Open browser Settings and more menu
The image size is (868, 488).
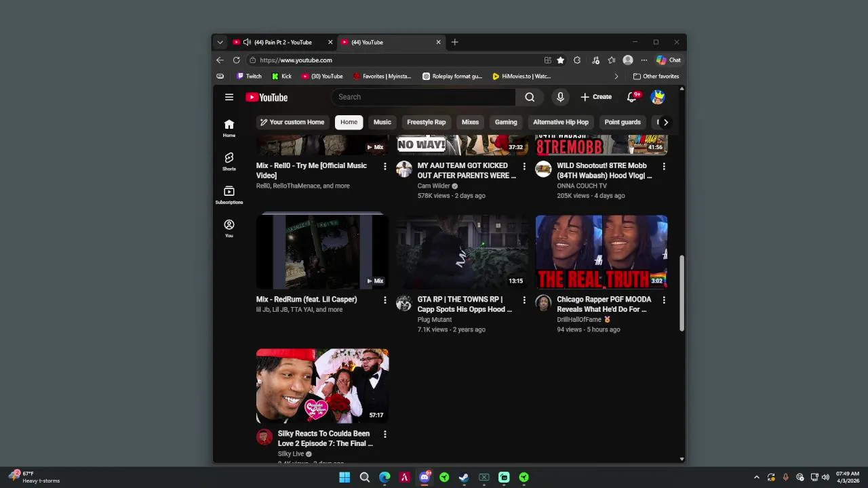[x=644, y=60]
